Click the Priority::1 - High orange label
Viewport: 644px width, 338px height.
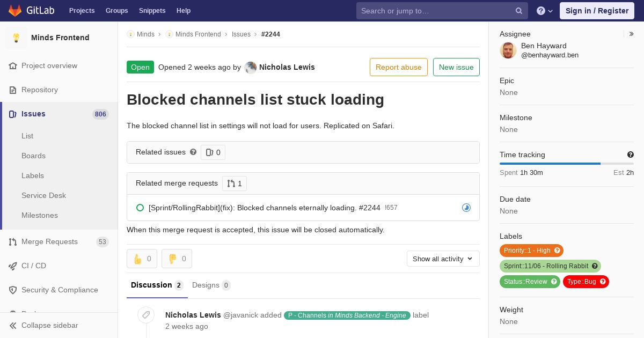pyautogui.click(x=532, y=251)
